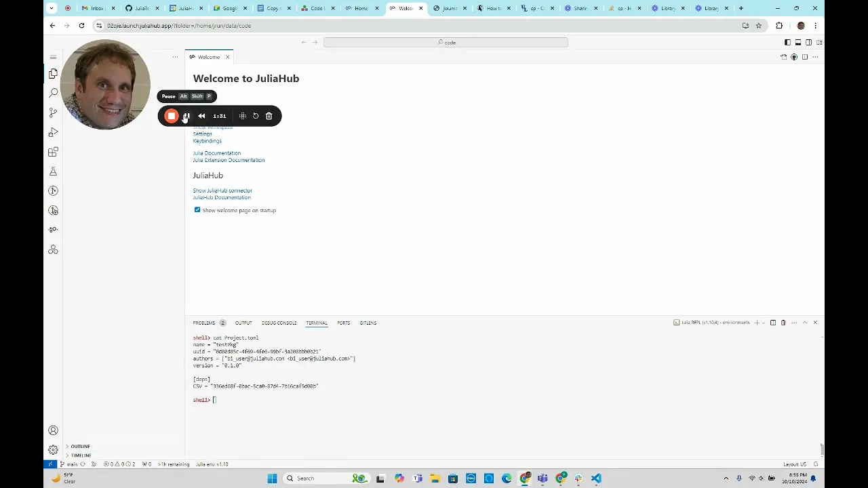Toggle bottom panel layout icon
Image resolution: width=868 pixels, height=488 pixels.
point(798,42)
